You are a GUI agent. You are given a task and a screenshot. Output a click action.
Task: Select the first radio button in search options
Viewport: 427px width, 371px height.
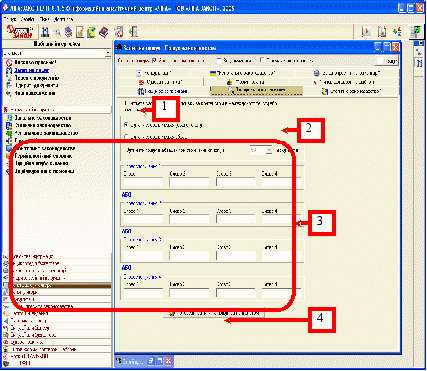pos(126,125)
